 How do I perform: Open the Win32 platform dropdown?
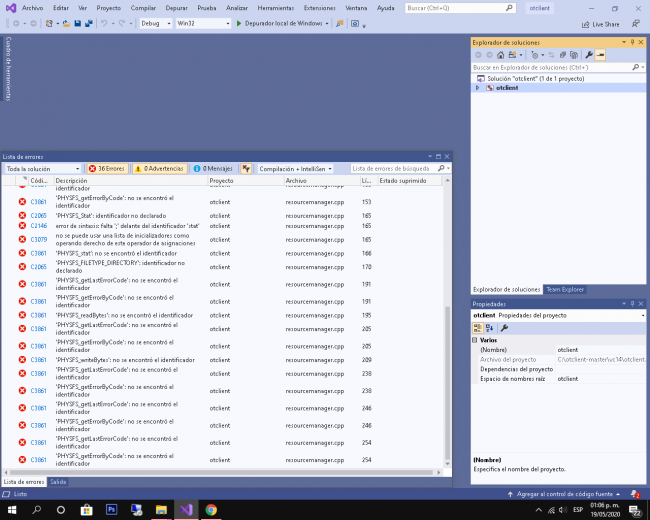203,24
